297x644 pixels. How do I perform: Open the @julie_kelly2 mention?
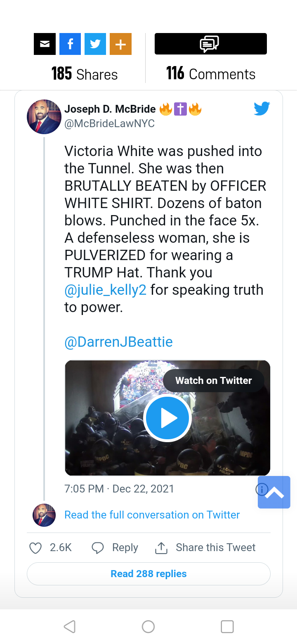[x=106, y=290]
